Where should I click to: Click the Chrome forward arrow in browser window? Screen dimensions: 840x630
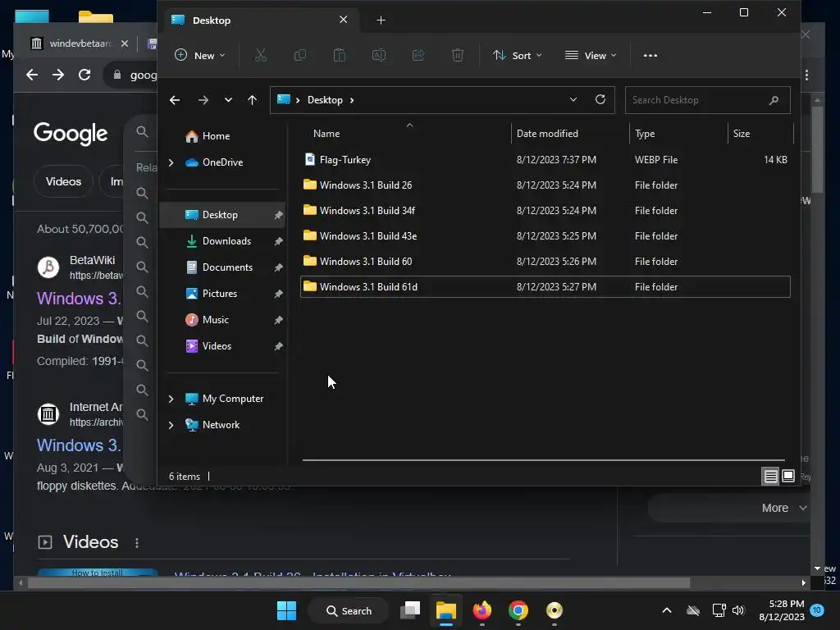pos(58,75)
